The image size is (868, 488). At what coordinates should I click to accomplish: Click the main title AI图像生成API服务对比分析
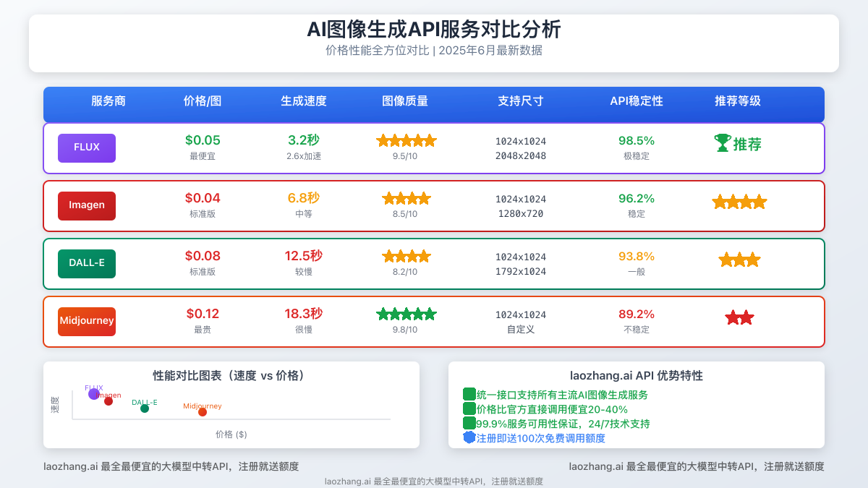434,30
